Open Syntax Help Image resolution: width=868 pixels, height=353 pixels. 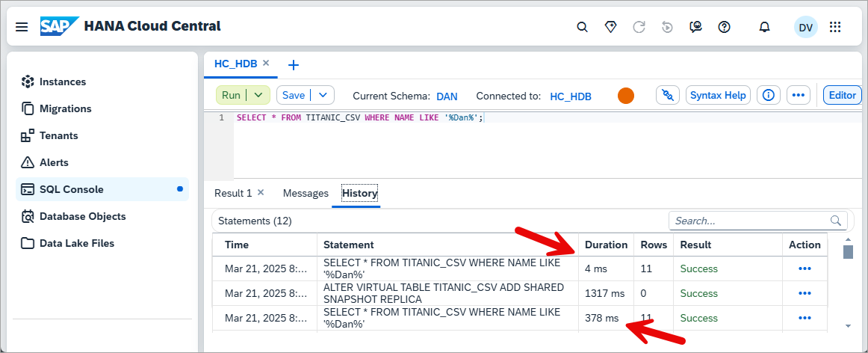(x=718, y=95)
